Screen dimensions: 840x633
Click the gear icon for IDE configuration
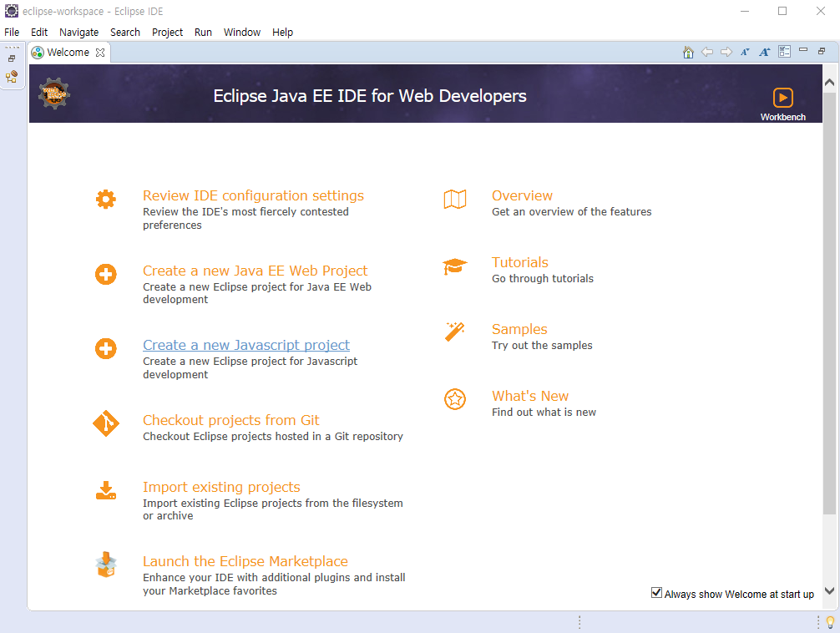[x=105, y=199]
